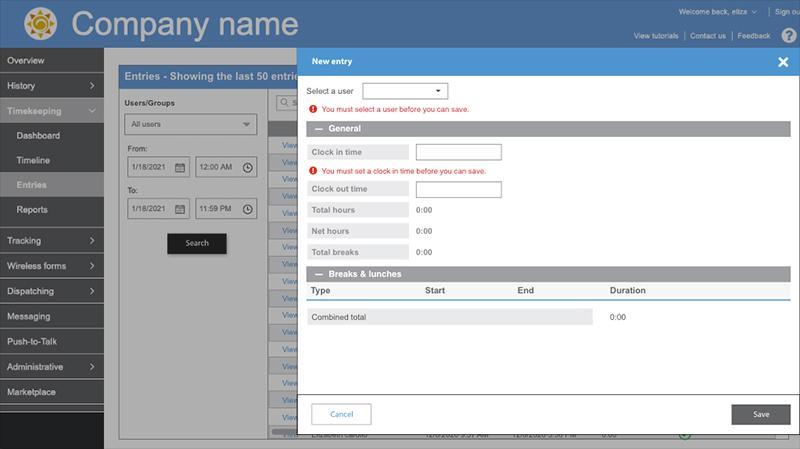Screen dimensions: 800x449
Task: Click the clock icon beside 12:00 AM
Action: (247, 167)
